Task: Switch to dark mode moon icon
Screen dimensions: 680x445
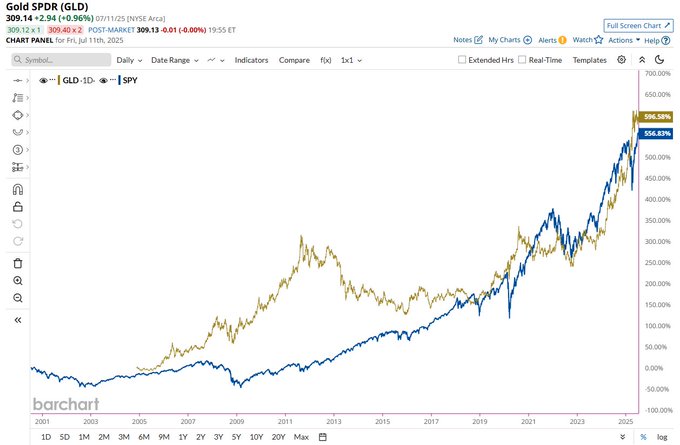Action: (x=660, y=60)
